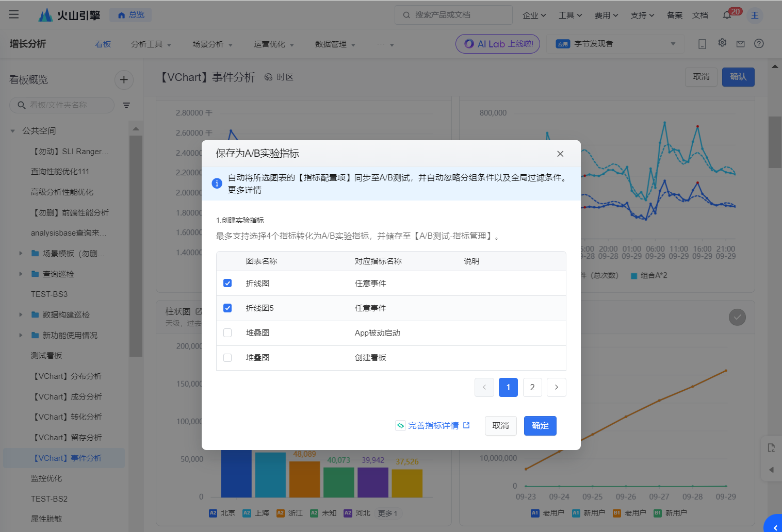Click the external link icon beside 完善指标详情
782x532 pixels.
pyautogui.click(x=466, y=425)
